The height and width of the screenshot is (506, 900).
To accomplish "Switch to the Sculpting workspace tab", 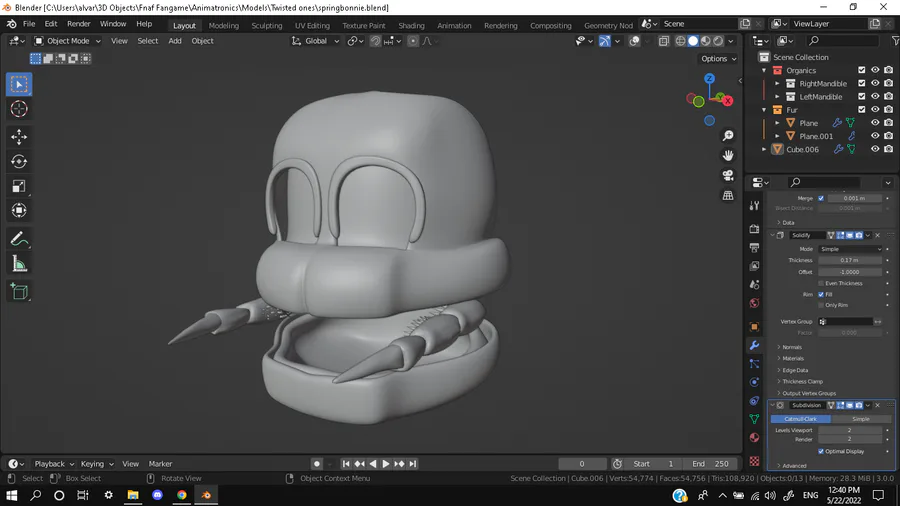I will click(266, 25).
